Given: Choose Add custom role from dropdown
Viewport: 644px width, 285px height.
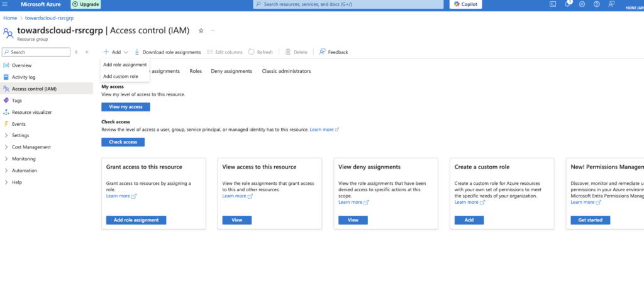Looking at the screenshot, I should click(125, 76).
